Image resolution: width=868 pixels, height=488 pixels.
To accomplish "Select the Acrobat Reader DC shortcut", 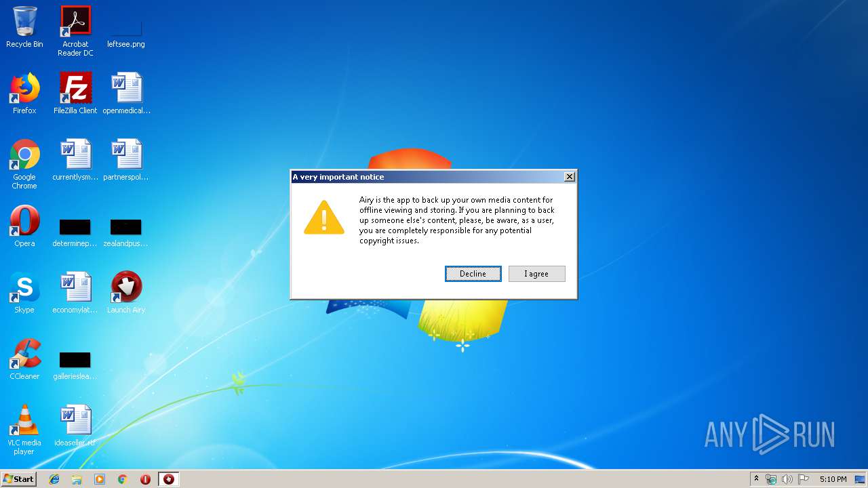I will (x=75, y=31).
